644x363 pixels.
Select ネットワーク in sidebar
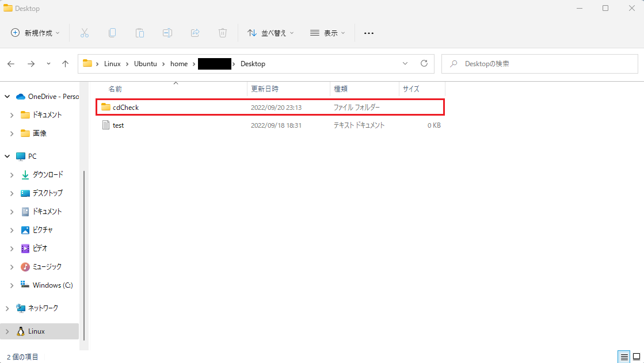pos(37,308)
